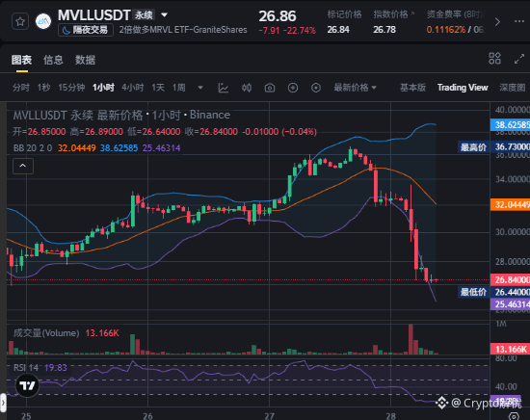Click the MVLL token logo
The width and height of the screenshot is (530, 420).
(x=43, y=21)
